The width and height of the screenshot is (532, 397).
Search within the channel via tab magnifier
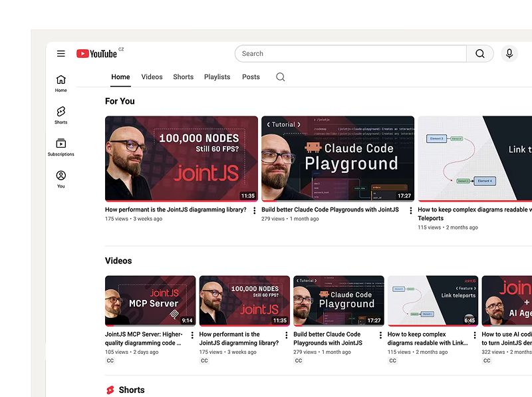pyautogui.click(x=280, y=77)
